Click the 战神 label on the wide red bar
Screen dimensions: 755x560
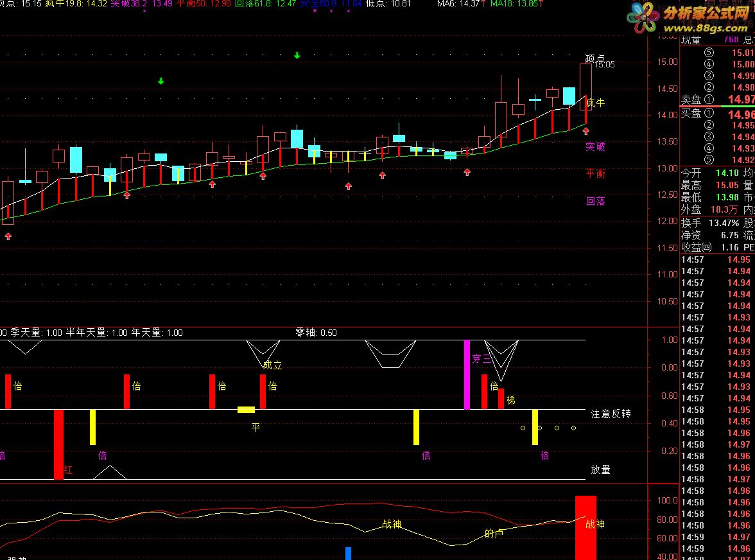(595, 524)
